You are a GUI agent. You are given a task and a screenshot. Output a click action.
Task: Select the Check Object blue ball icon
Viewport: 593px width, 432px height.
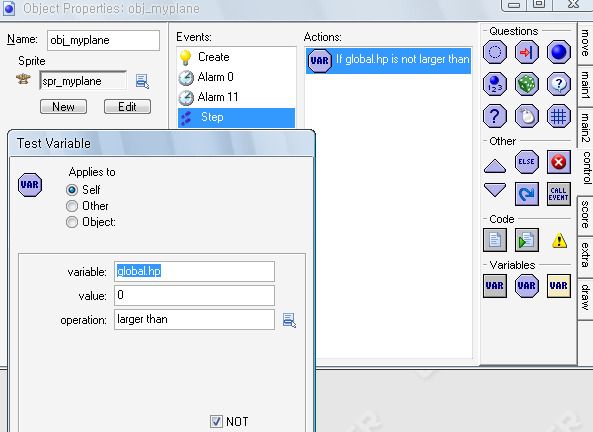(x=559, y=52)
